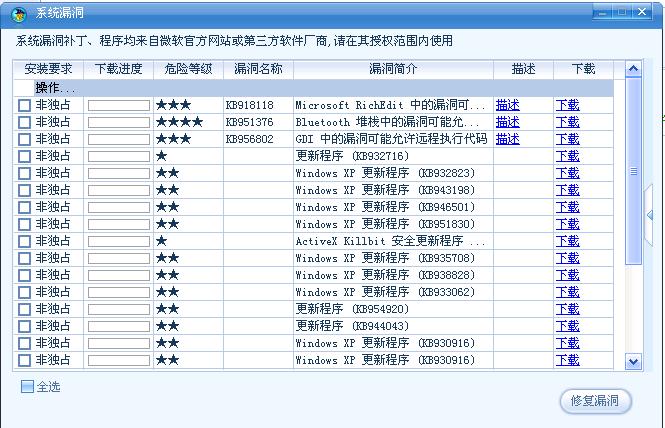Check the box for KB932823 update row
Viewport: 665px width, 428px height.
pos(25,173)
